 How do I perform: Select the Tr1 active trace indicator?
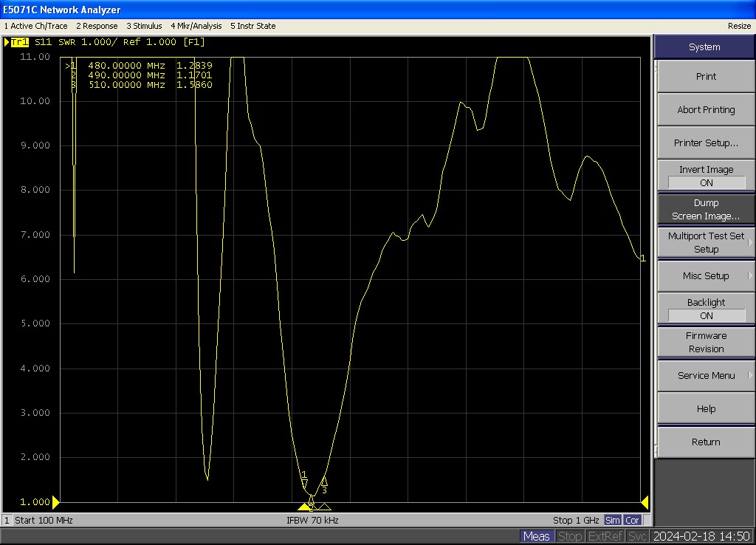19,42
